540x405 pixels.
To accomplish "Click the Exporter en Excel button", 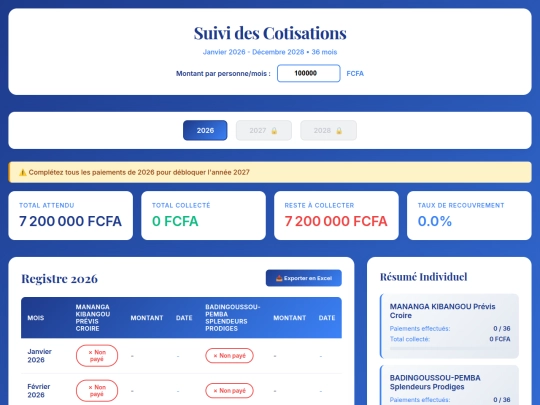I will point(303,278).
